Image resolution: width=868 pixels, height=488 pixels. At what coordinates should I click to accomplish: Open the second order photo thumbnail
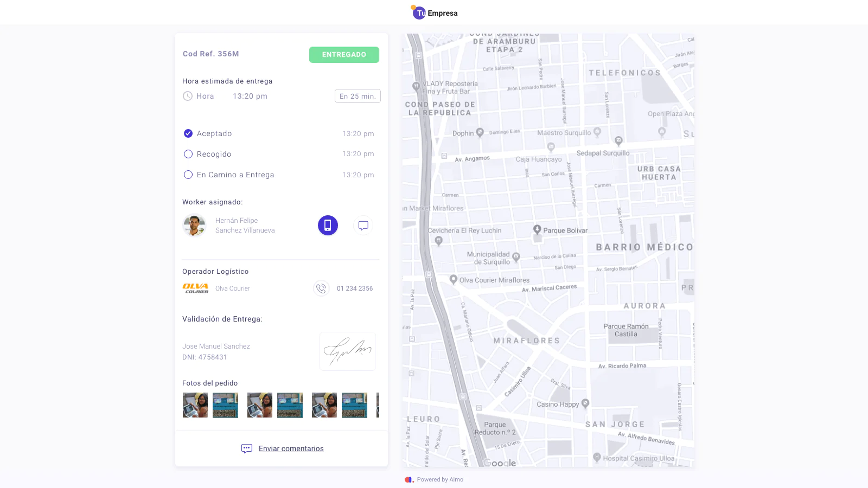pyautogui.click(x=225, y=405)
